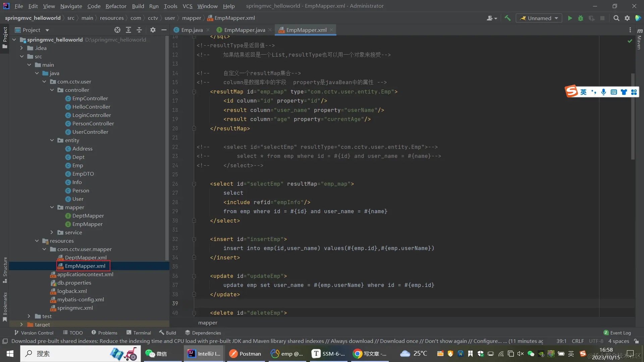Toggle read-only lock icon in status bar

pos(636,341)
